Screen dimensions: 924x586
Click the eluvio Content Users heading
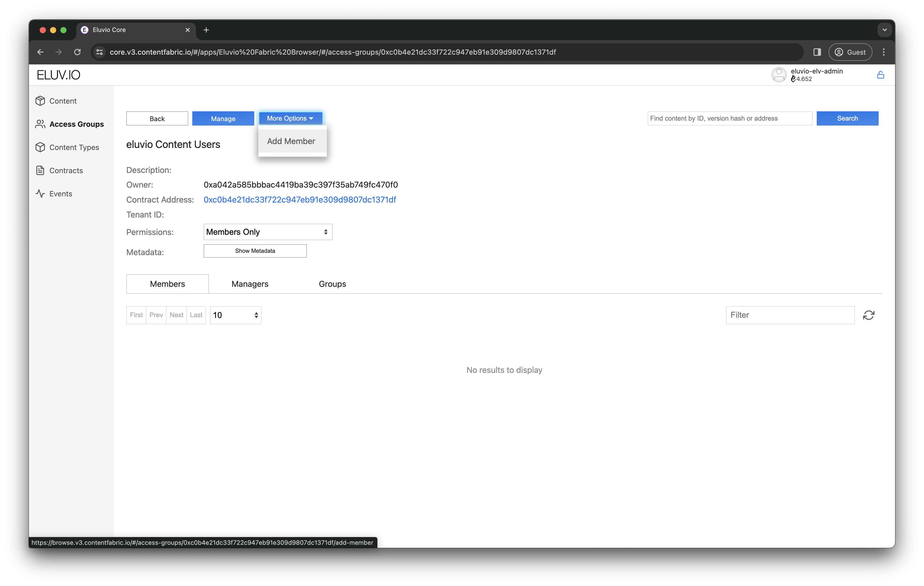coord(173,144)
